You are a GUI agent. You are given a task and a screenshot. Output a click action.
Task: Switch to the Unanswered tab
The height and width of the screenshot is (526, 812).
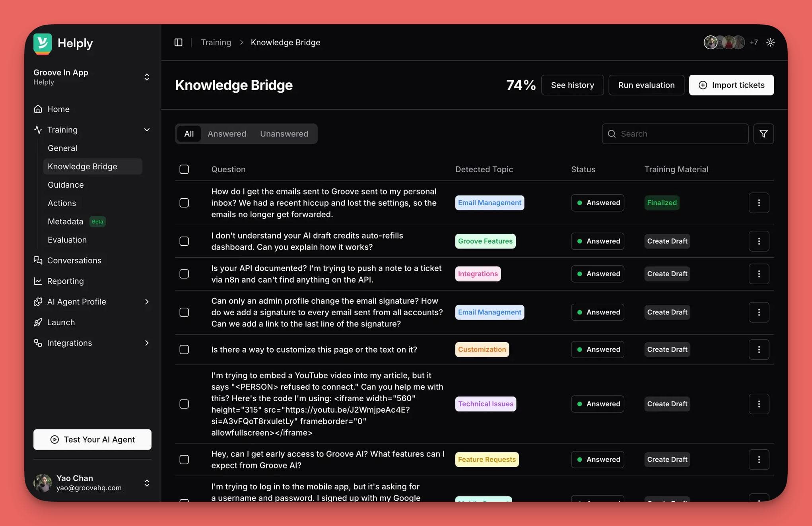pyautogui.click(x=284, y=134)
